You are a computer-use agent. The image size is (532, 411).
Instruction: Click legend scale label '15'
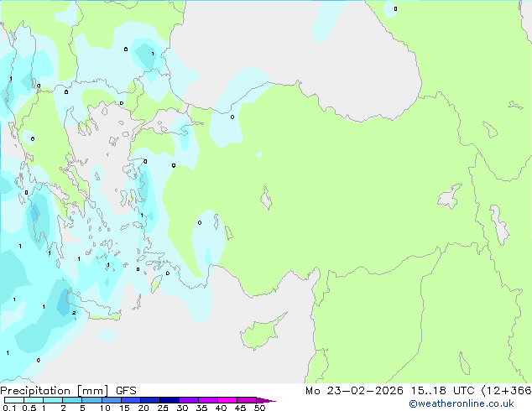pyautogui.click(x=124, y=408)
